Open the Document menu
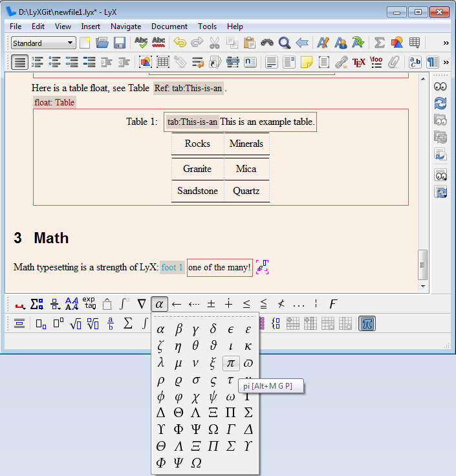The height and width of the screenshot is (476, 456). tap(169, 27)
